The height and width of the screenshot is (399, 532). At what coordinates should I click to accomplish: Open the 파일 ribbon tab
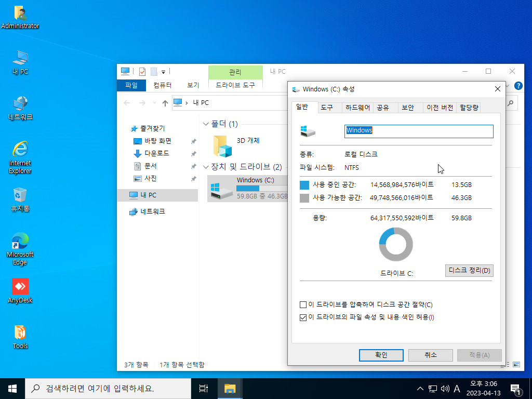pos(131,85)
